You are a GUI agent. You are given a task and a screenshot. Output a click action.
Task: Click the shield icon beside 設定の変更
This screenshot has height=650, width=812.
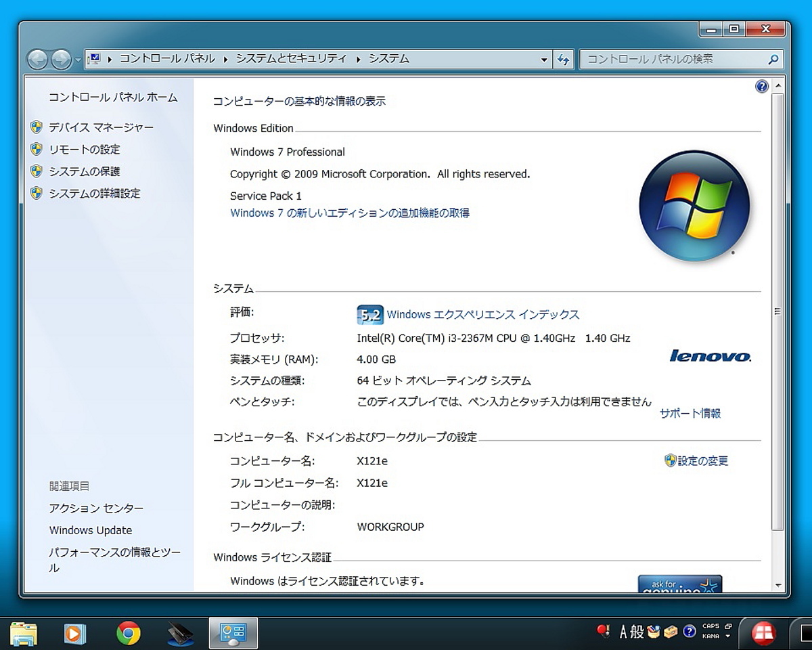[671, 461]
